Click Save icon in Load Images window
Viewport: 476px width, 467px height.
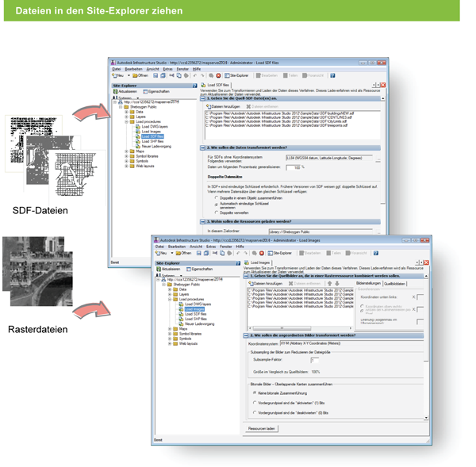(199, 253)
